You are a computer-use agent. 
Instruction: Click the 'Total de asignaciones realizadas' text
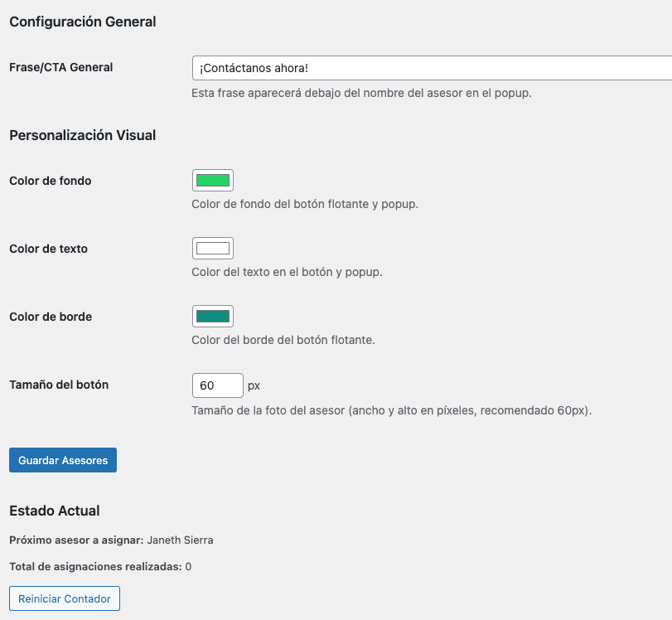pos(95,567)
